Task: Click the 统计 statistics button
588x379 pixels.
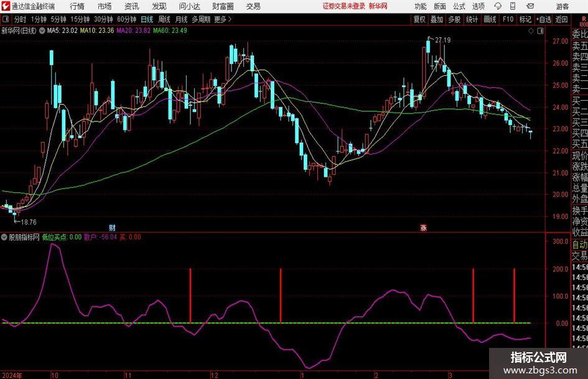Action: point(472,19)
